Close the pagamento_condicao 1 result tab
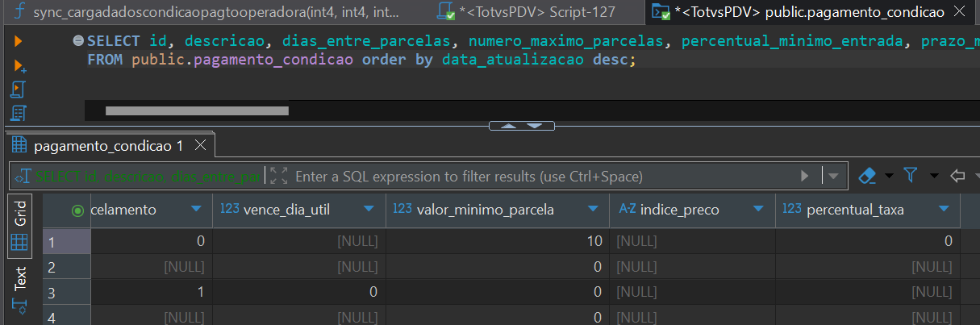 pyautogui.click(x=201, y=146)
